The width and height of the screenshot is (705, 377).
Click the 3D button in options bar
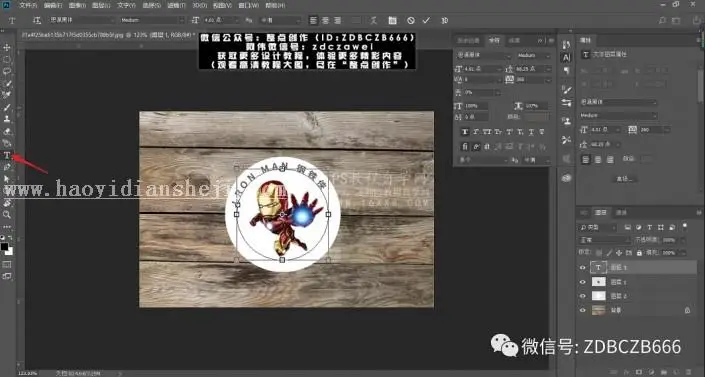point(444,20)
